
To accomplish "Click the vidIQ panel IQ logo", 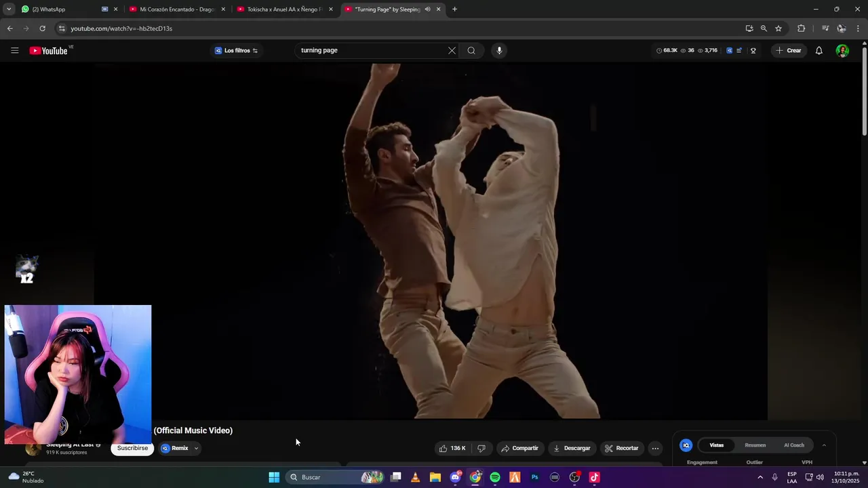I will pyautogui.click(x=686, y=445).
